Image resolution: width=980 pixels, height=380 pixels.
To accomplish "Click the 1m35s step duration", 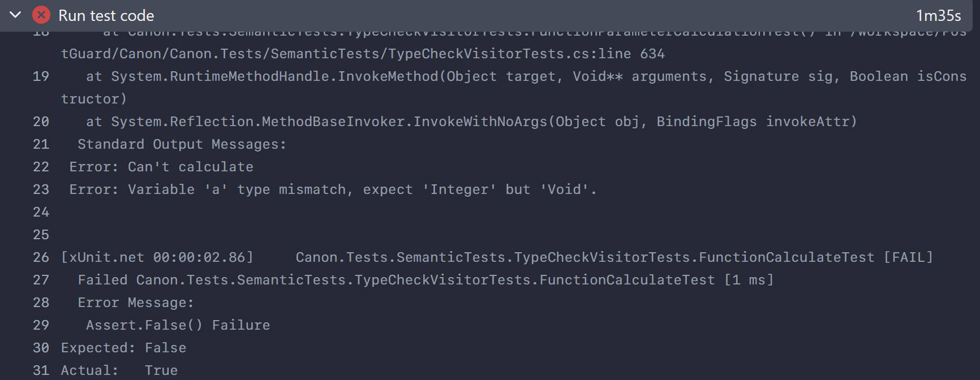I will [939, 15].
